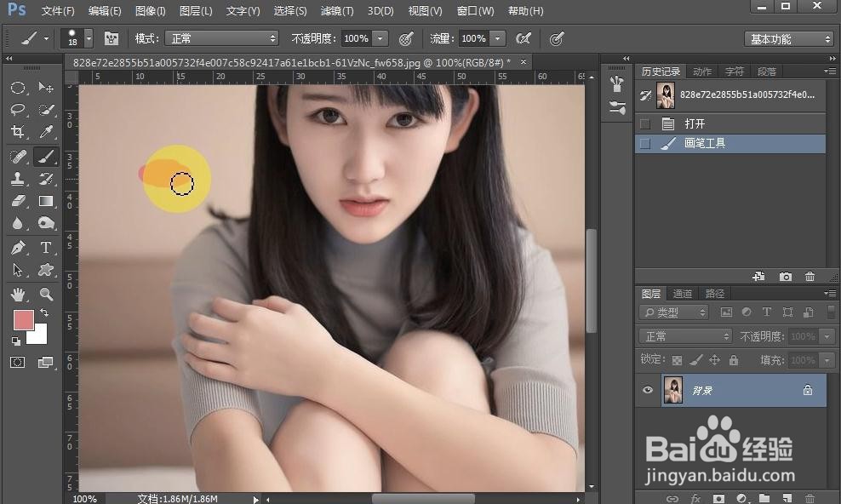Toggle the lock transparent pixels option

[678, 359]
